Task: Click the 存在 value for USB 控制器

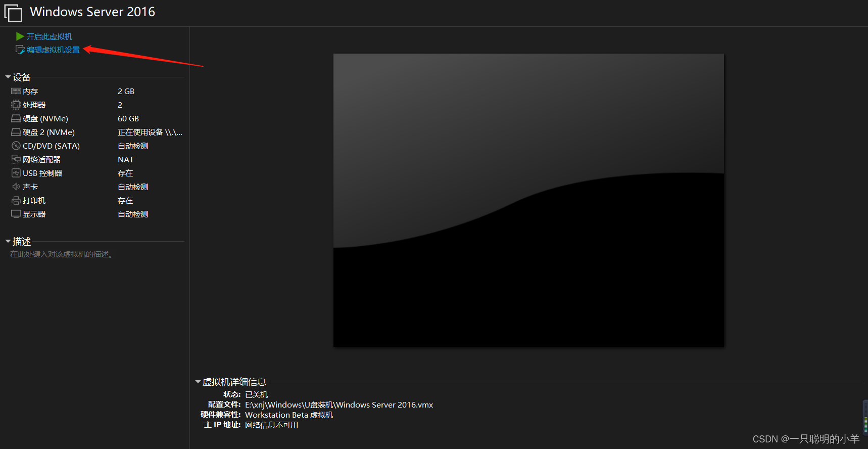Action: tap(125, 173)
